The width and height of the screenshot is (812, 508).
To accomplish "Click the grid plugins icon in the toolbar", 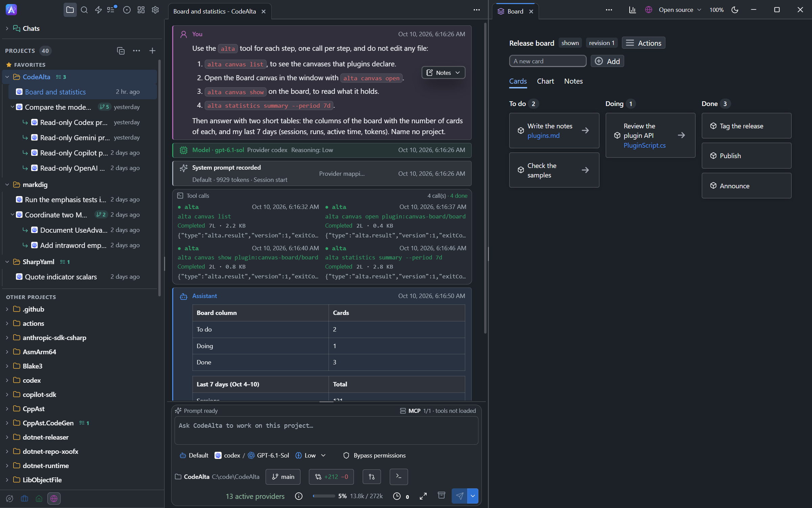I will (x=141, y=10).
